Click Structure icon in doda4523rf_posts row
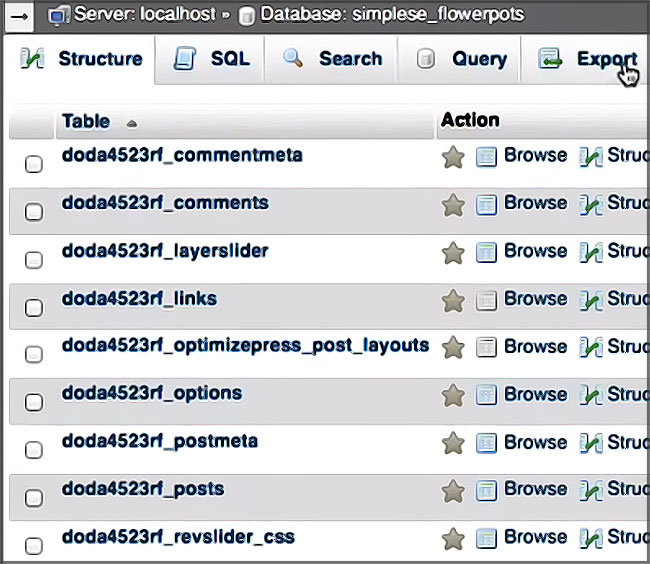The height and width of the screenshot is (564, 650). point(591,491)
